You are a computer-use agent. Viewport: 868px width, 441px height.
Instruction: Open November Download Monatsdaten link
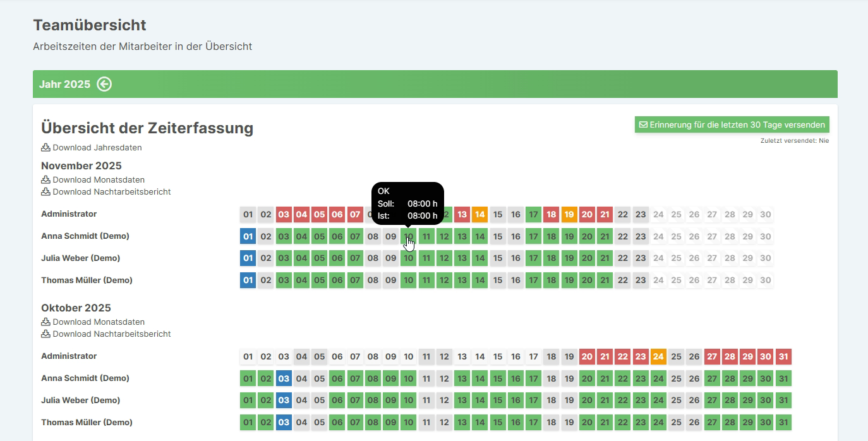(99, 180)
